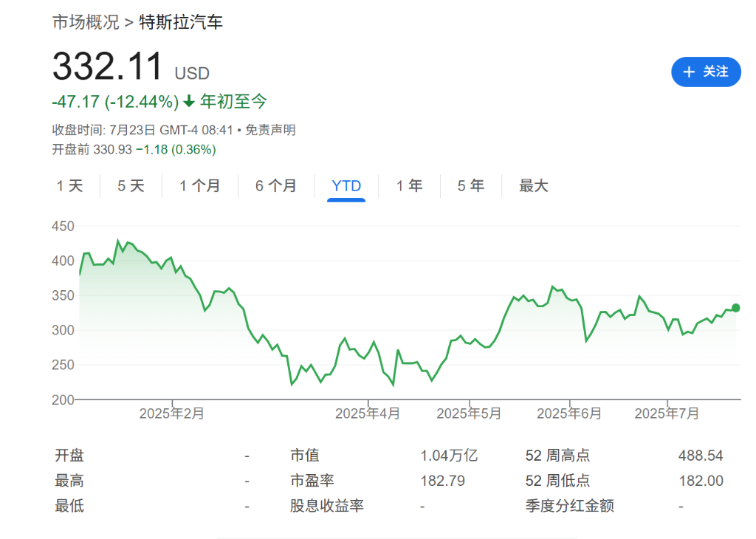Viewport: 756px width, 539px height.
Task: Switch to the 1 个月 range tab
Action: point(199,185)
